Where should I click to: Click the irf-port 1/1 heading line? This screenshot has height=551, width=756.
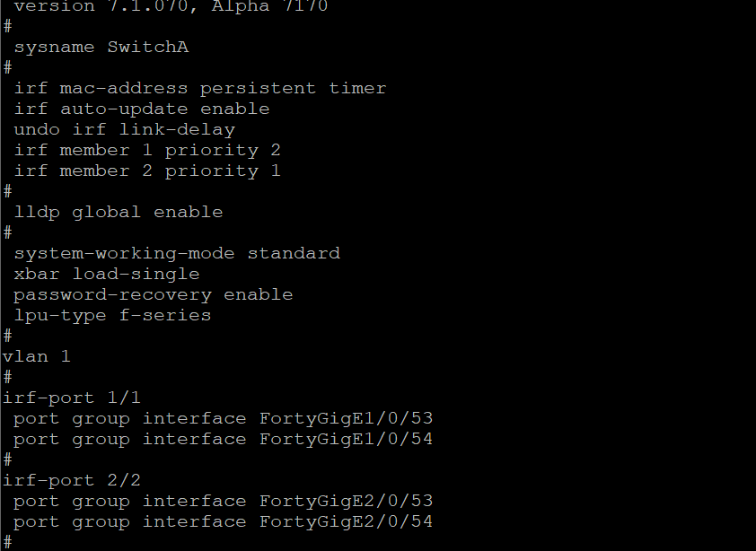click(72, 398)
